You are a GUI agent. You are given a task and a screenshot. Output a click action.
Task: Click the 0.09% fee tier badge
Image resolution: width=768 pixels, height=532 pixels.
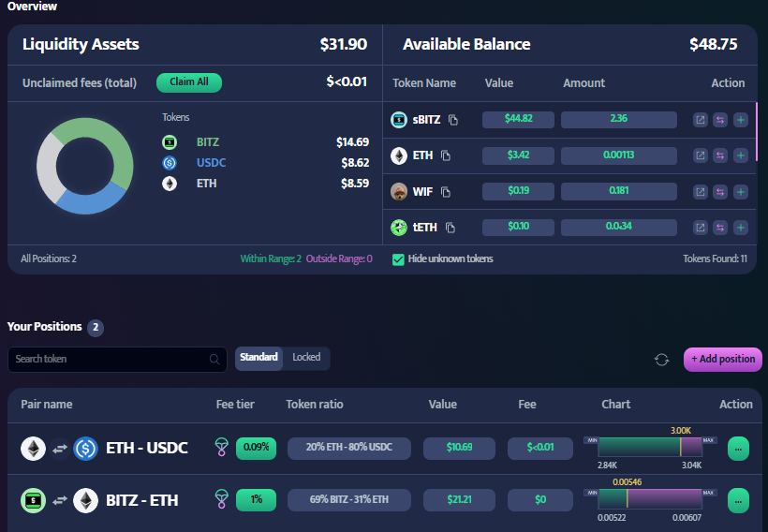coord(257,449)
